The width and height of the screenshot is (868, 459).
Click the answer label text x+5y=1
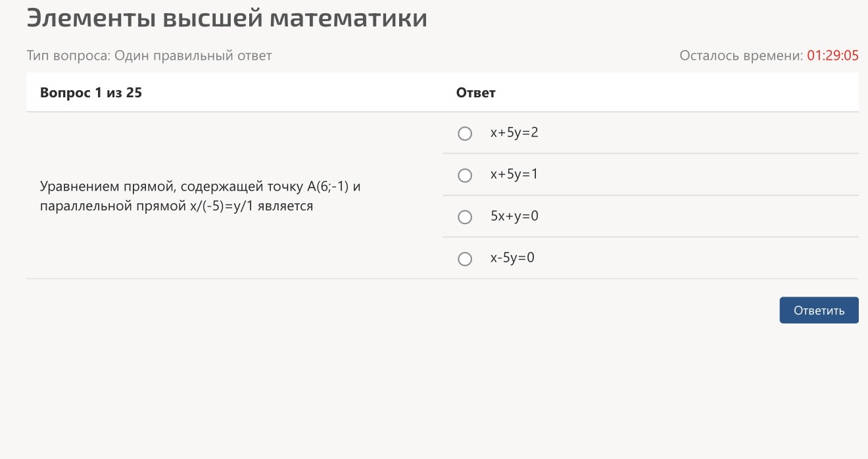tap(514, 174)
